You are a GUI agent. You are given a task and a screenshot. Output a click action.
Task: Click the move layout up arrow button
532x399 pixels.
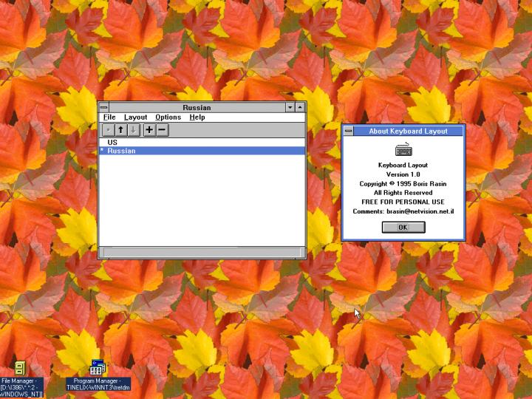[120, 130]
